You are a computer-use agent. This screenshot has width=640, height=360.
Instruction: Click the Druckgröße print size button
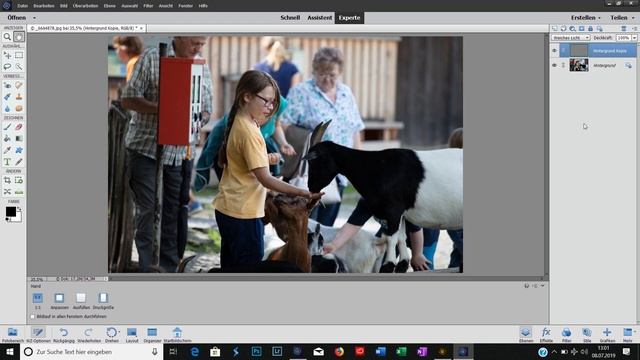pos(103,301)
